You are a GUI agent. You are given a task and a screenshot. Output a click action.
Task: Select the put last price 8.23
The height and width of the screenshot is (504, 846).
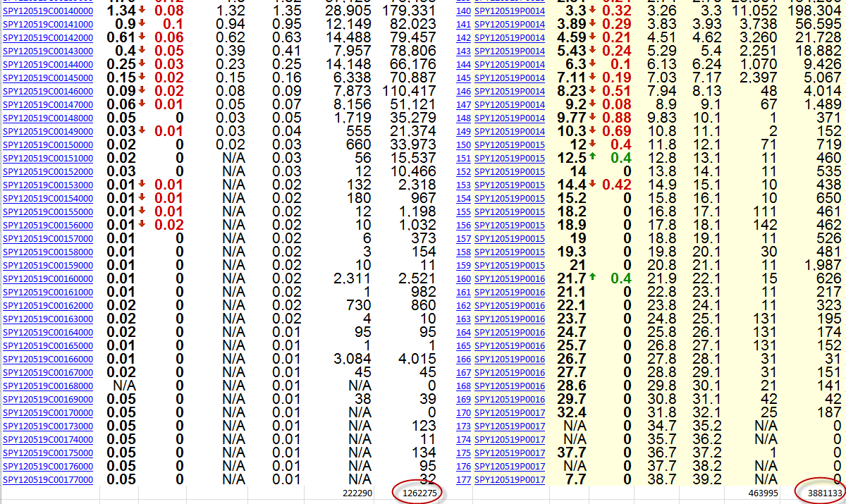(x=571, y=92)
